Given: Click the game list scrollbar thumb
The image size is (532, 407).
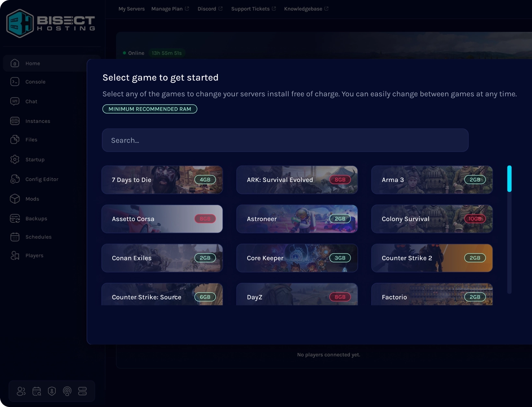Looking at the screenshot, I should (509, 179).
